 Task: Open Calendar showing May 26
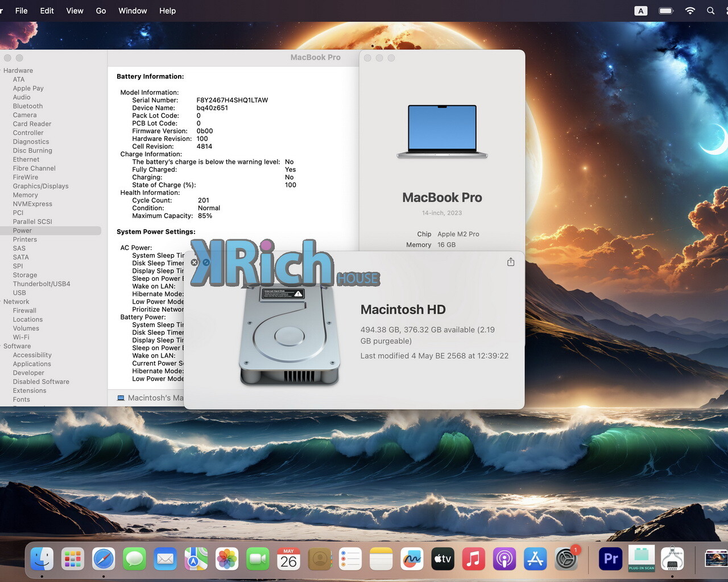[x=288, y=559]
